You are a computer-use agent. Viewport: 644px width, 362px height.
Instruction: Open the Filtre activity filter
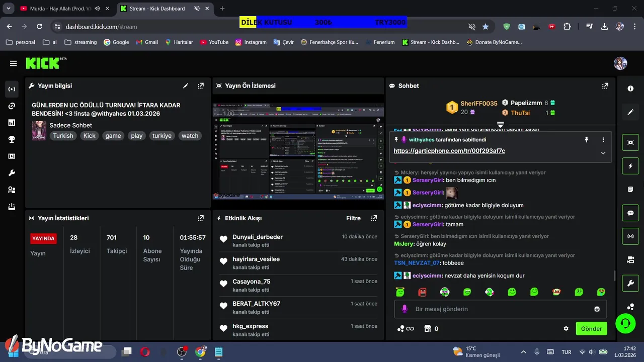[x=353, y=218]
